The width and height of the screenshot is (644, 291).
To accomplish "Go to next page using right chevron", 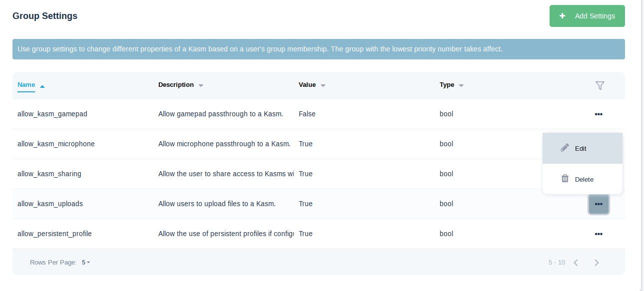I will [x=597, y=262].
